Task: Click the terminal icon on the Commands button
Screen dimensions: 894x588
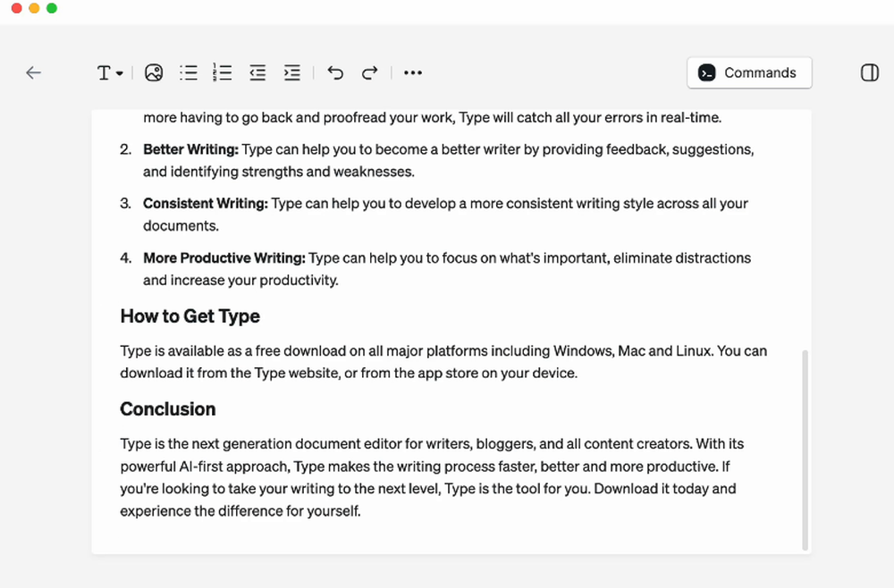Action: pos(707,72)
